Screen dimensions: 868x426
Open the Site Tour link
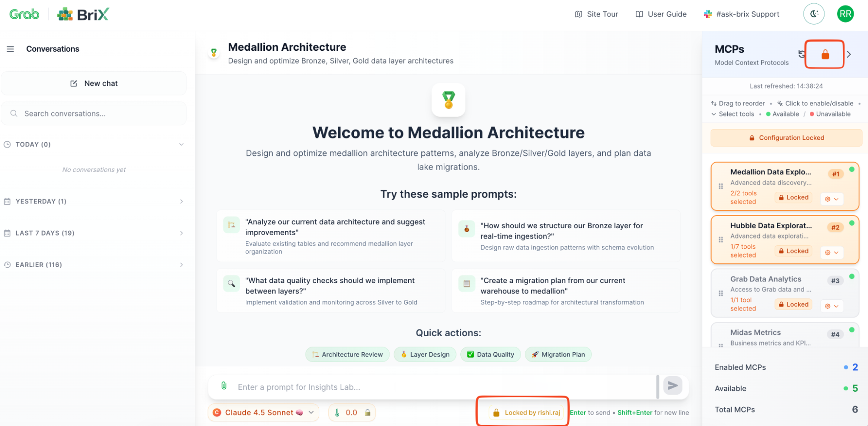click(596, 14)
